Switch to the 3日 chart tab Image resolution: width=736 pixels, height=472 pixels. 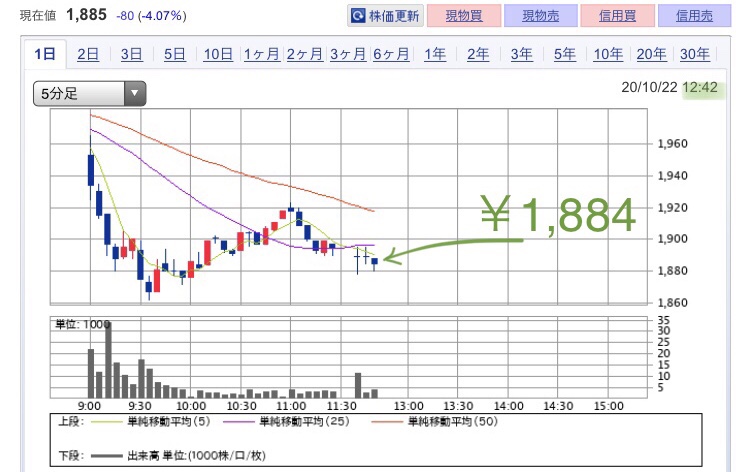[131, 54]
